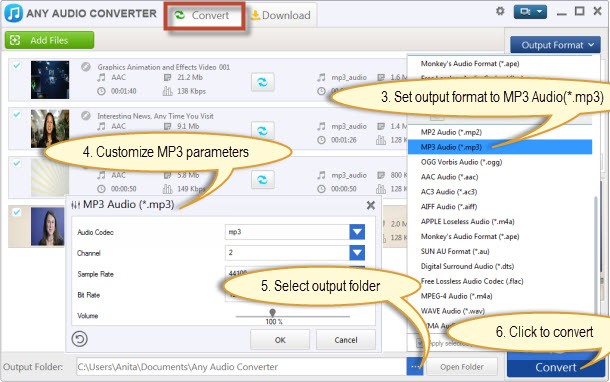Click the 21.2 Mb file size text
The width and height of the screenshot is (610, 382).
click(190, 77)
